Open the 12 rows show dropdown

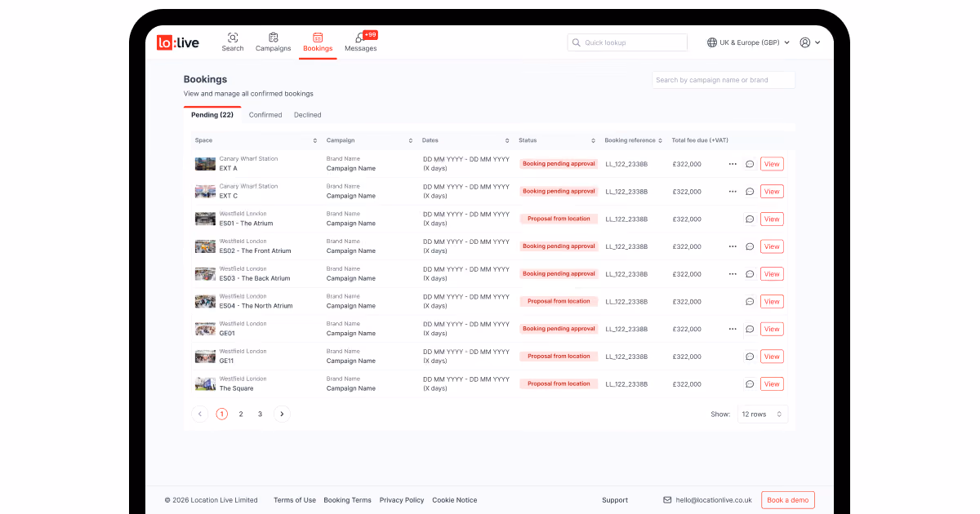coord(763,414)
